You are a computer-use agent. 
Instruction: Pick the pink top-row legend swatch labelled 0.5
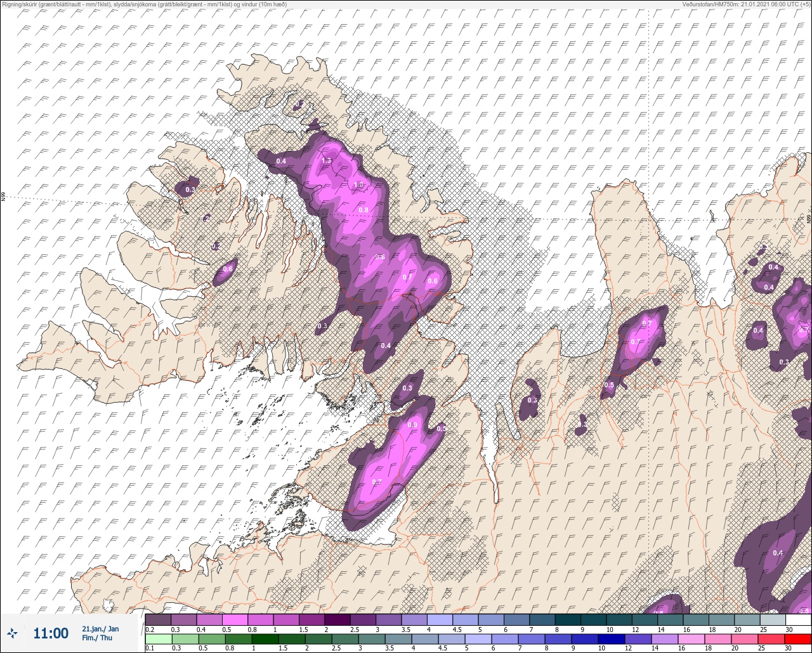[235, 619]
